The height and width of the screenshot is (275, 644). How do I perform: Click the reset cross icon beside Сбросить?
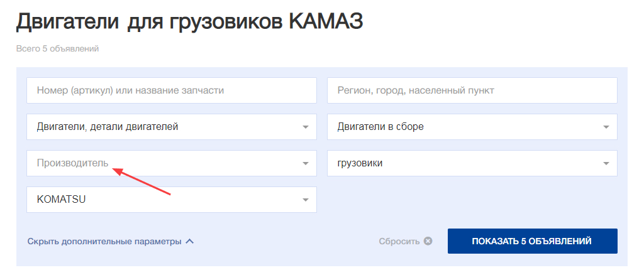(x=428, y=241)
